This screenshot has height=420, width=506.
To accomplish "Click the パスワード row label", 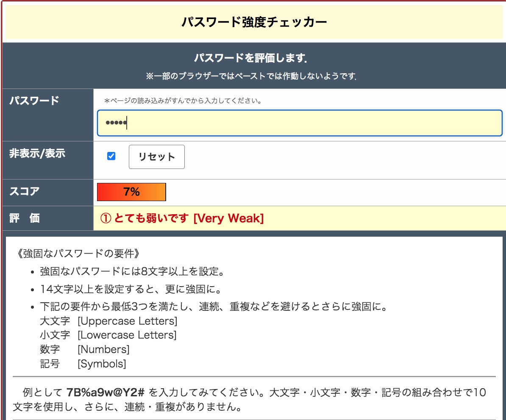I will point(34,101).
